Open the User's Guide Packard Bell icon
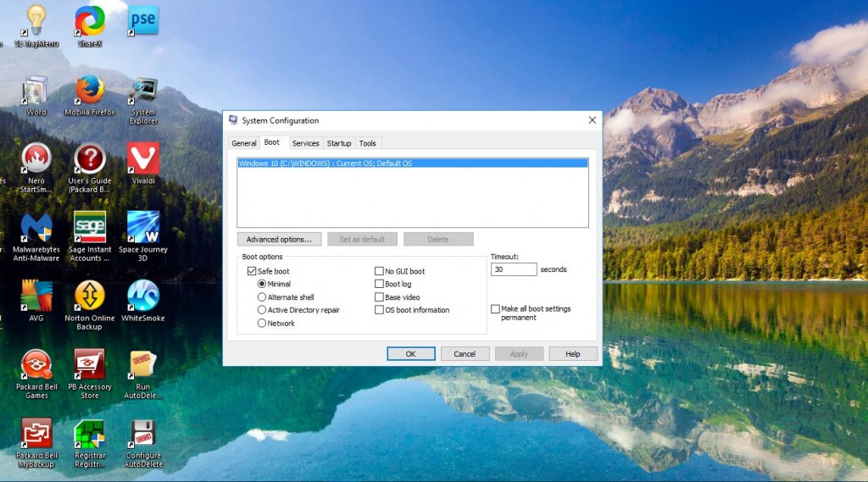This screenshot has height=482, width=868. click(90, 169)
